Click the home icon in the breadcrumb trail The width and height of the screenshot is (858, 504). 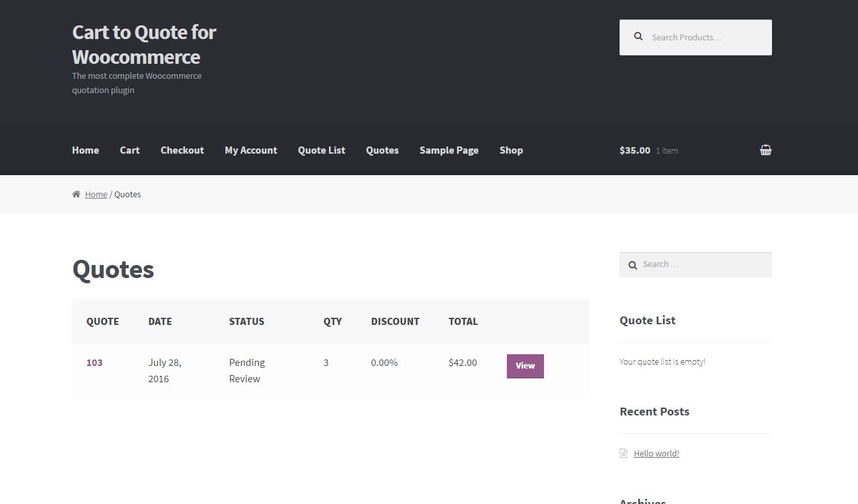pos(76,193)
